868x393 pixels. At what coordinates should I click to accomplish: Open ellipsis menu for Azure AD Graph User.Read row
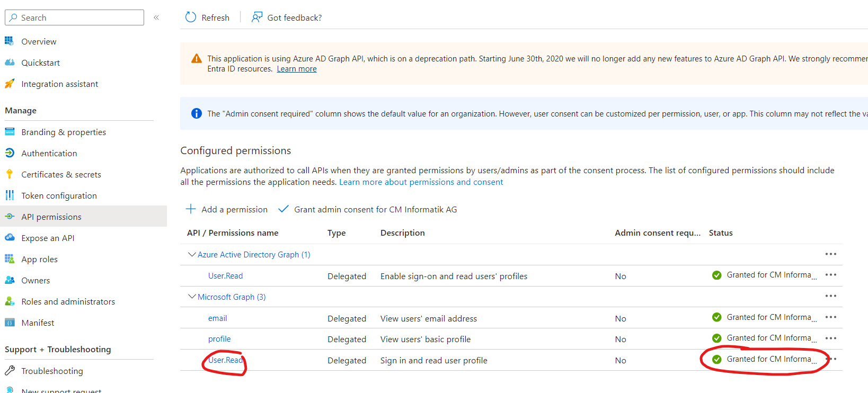[830, 275]
